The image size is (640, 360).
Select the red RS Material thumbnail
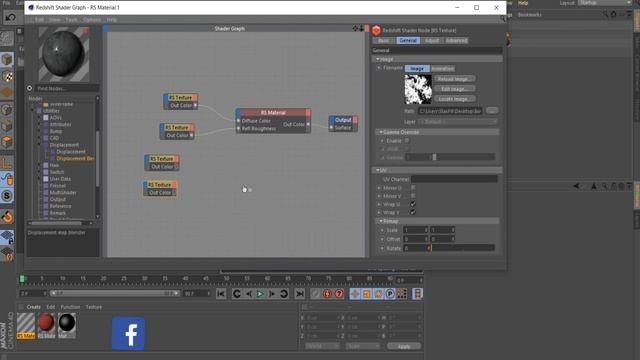coord(46,325)
